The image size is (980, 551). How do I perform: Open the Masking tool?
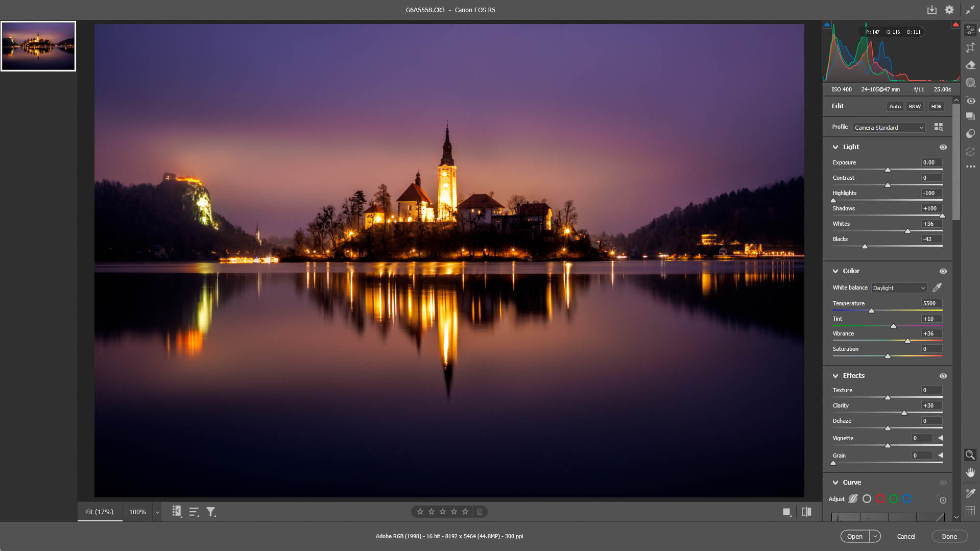click(x=970, y=82)
